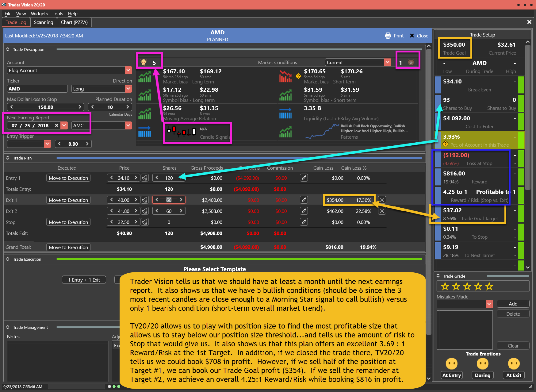Click the icon button beside Stop price 32.50

pyautogui.click(x=145, y=222)
